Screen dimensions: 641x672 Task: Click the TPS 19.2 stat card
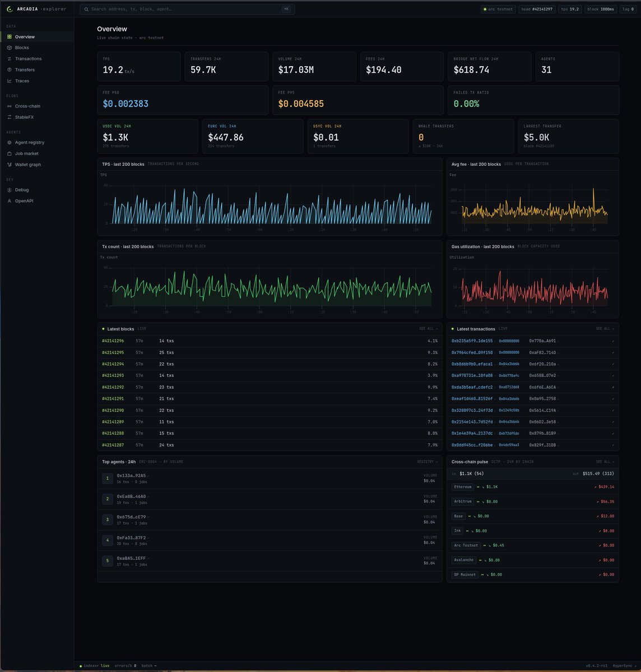coord(139,67)
